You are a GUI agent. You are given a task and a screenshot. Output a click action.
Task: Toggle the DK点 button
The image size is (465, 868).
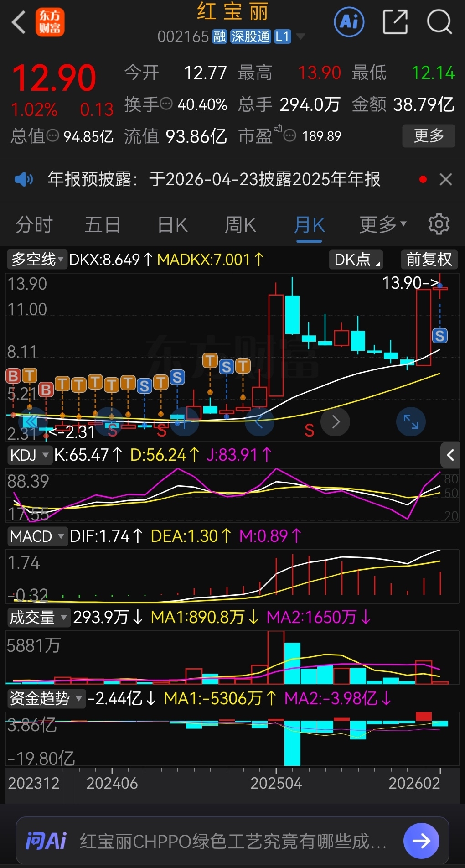pos(356,260)
